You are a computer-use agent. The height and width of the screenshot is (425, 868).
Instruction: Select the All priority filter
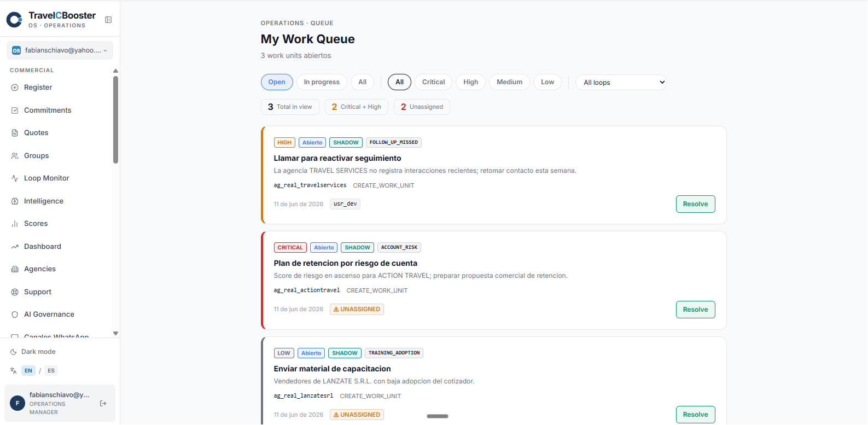pos(399,82)
